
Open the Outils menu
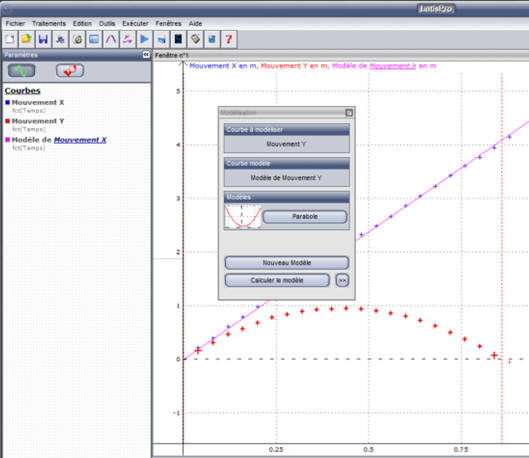click(x=107, y=24)
